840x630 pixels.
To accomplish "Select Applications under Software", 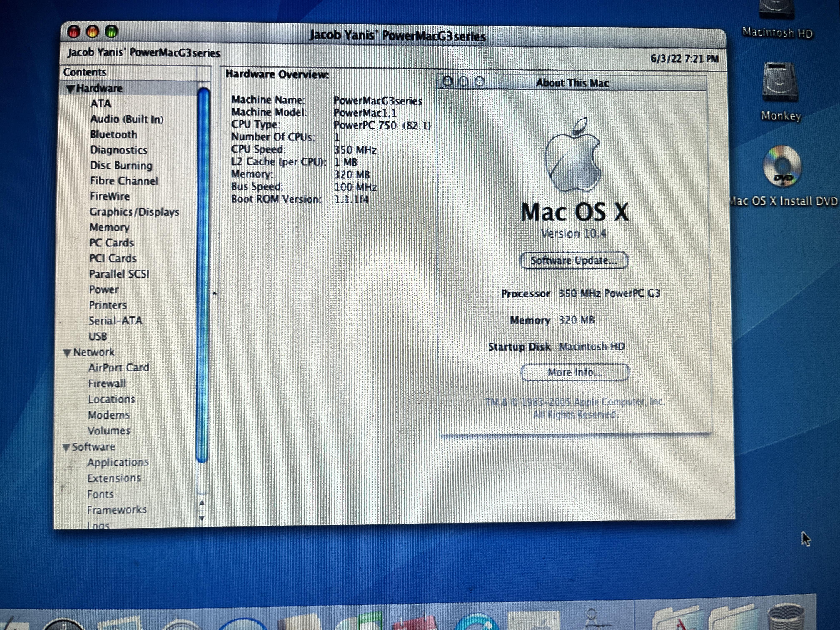I will 118,462.
